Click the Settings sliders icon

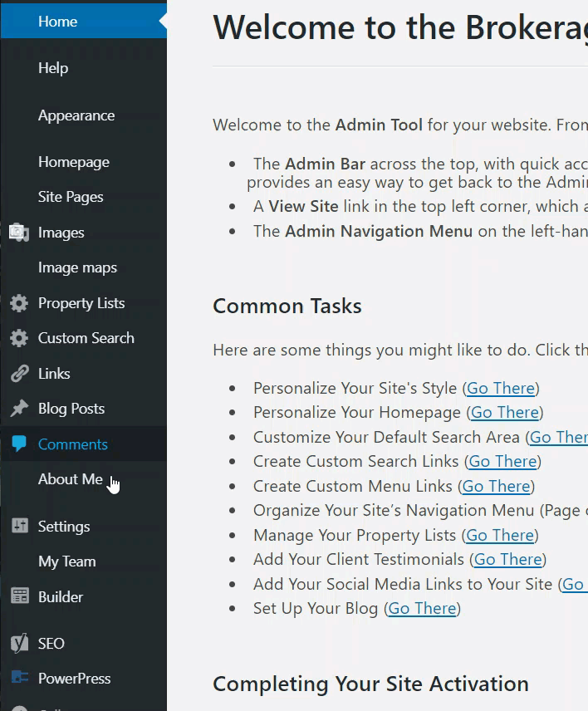point(19,527)
